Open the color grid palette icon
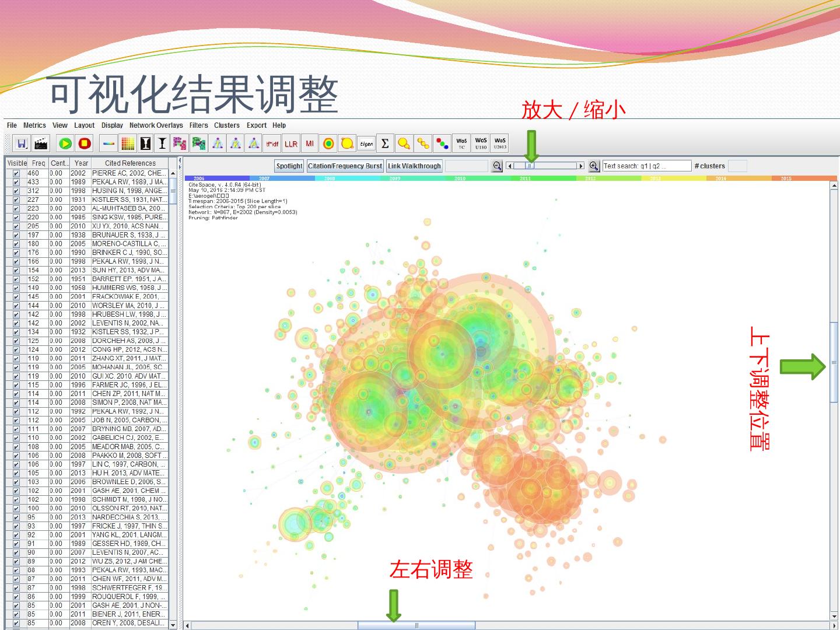Screen dimensions: 840x630 tap(128, 143)
